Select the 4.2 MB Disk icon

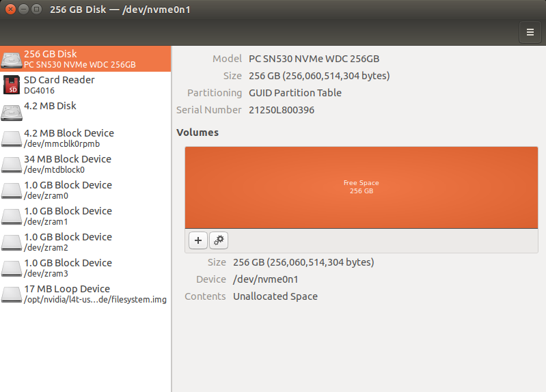tap(12, 111)
